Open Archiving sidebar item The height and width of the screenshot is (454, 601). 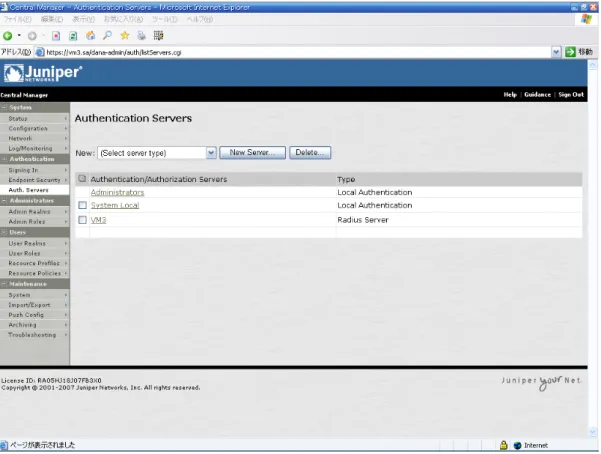(x=34, y=325)
